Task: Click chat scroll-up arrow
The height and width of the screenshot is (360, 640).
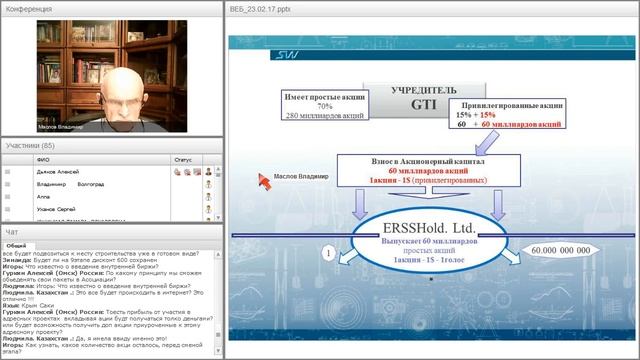Action: click(218, 255)
